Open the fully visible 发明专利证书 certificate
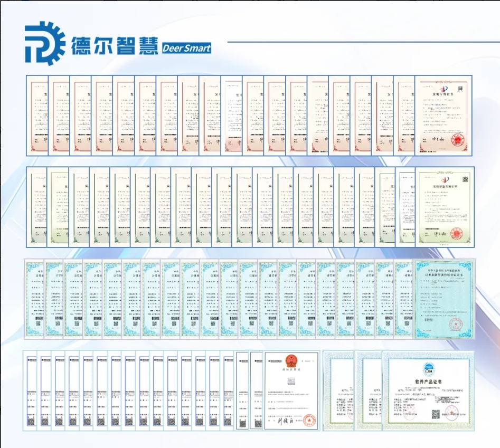The height and width of the screenshot is (448, 500). [x=443, y=116]
